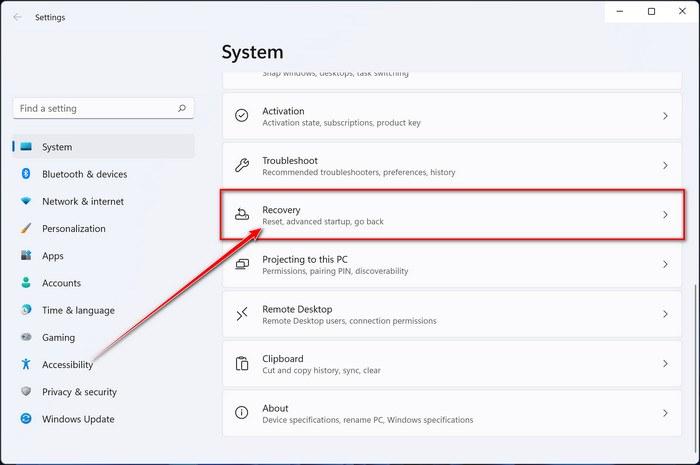Click the Bluetooth & devices icon

point(26,174)
